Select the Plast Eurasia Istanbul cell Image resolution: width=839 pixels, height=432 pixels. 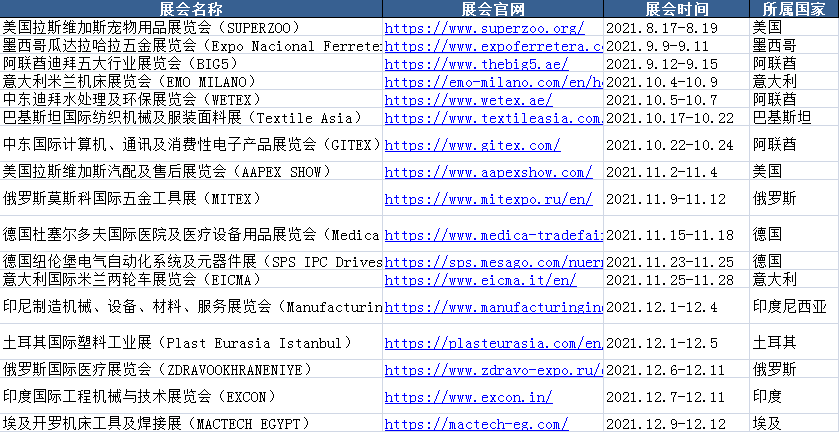coord(191,342)
